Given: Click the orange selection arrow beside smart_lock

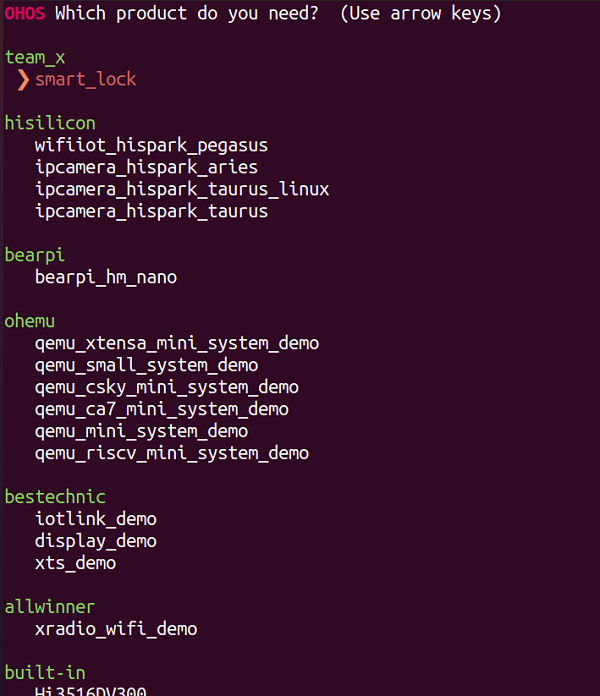Looking at the screenshot, I should tap(23, 80).
